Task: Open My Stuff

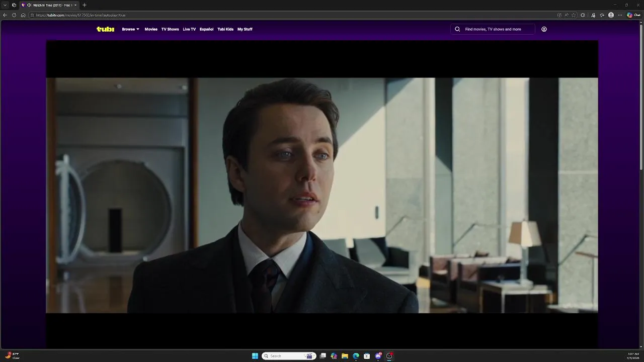Action: [x=245, y=29]
